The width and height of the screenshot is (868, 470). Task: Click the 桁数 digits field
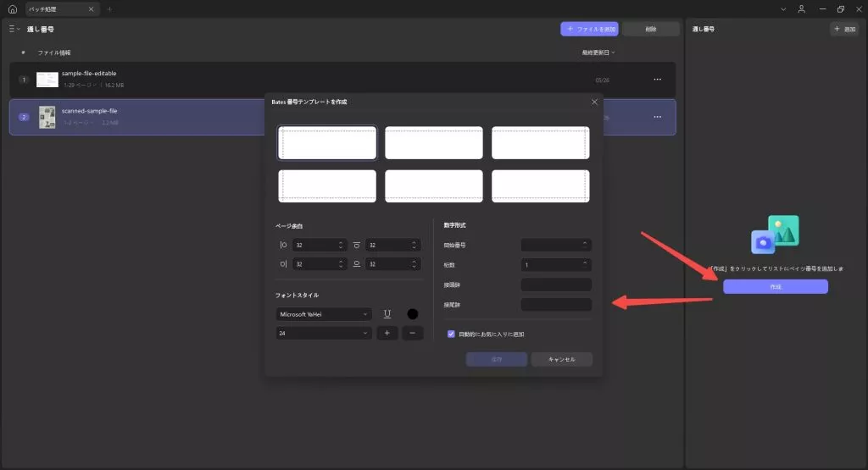point(556,265)
